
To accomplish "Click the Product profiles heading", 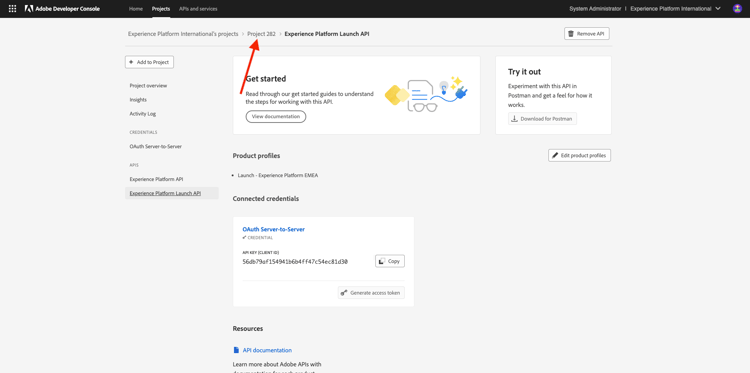I will (x=256, y=156).
